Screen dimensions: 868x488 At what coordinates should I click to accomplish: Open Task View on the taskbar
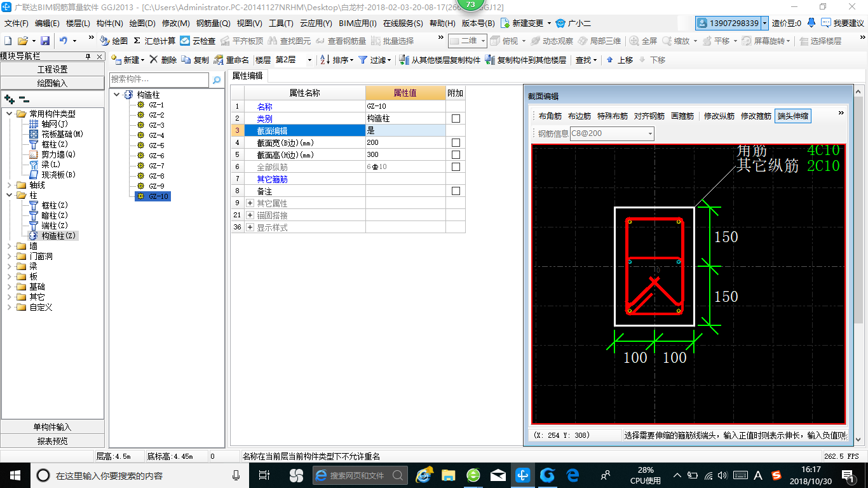264,475
